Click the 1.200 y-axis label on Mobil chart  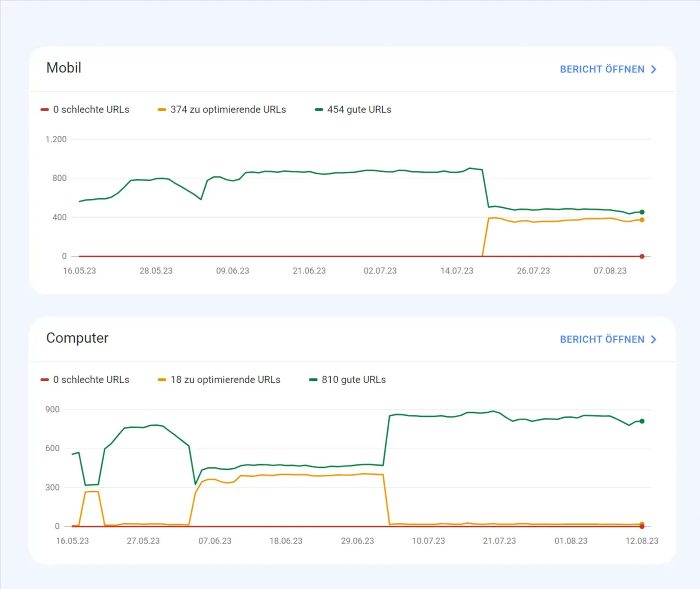56,139
